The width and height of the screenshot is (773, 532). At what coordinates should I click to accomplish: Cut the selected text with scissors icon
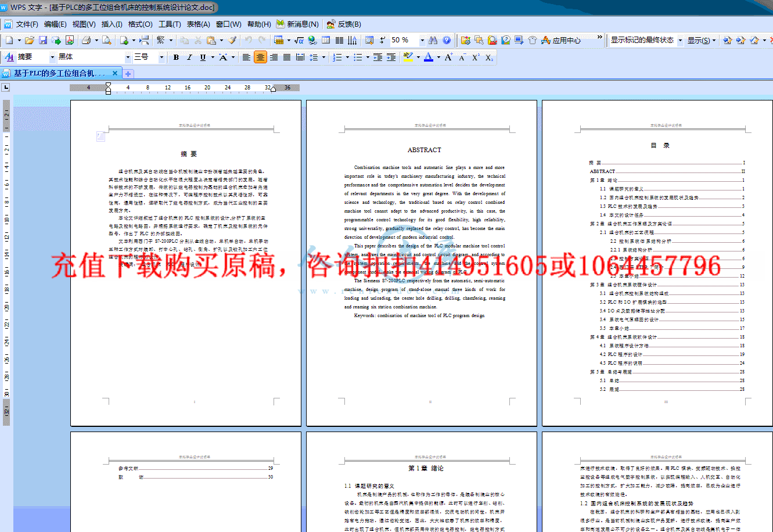(198, 40)
